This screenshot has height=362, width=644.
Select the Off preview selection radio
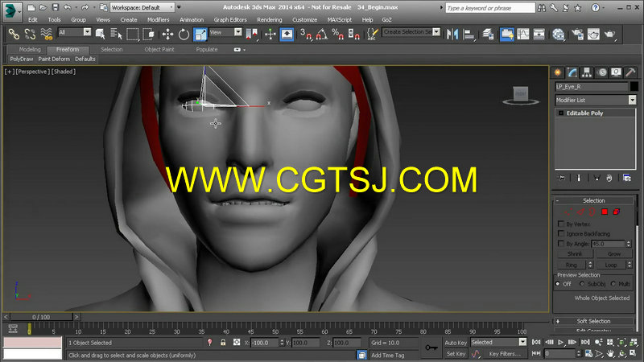click(x=558, y=284)
